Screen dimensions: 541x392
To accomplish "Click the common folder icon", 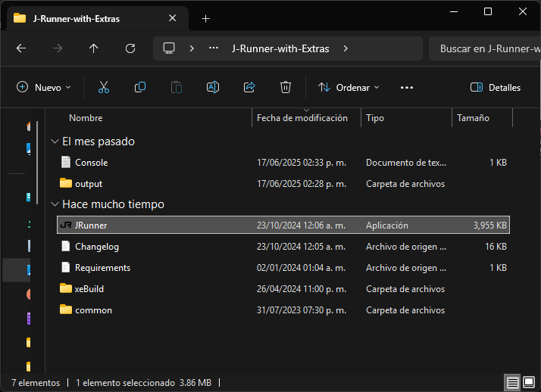I will [x=66, y=310].
